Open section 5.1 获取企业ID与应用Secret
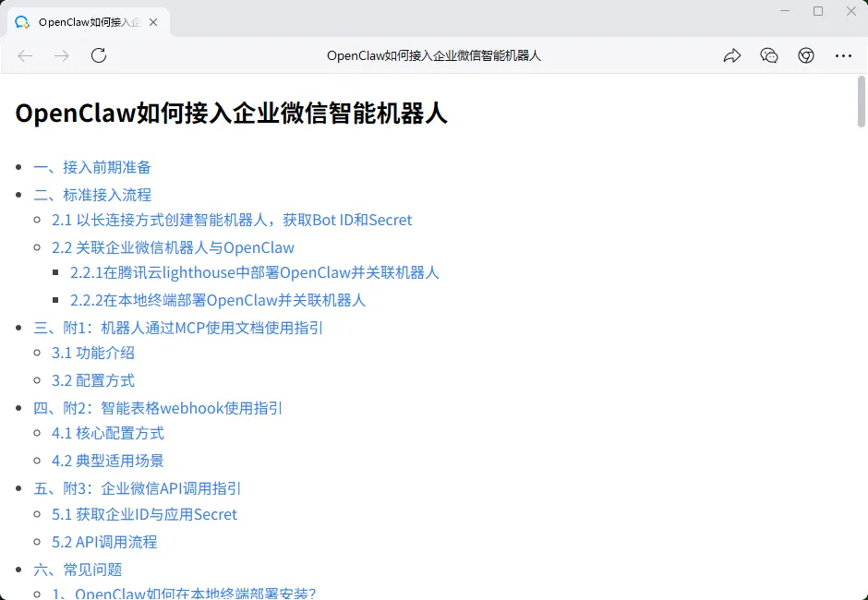The image size is (868, 600). tap(144, 514)
